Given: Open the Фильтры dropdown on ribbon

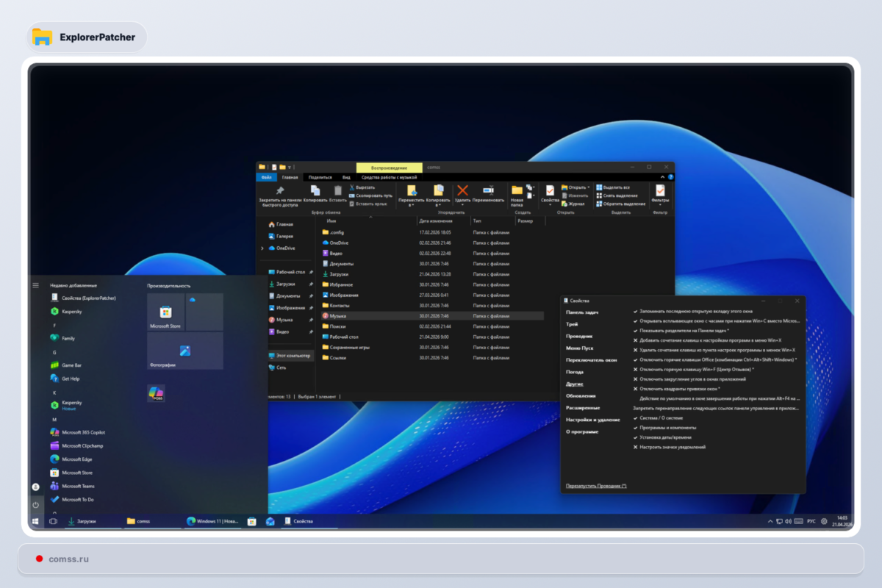Looking at the screenshot, I should point(660,198).
